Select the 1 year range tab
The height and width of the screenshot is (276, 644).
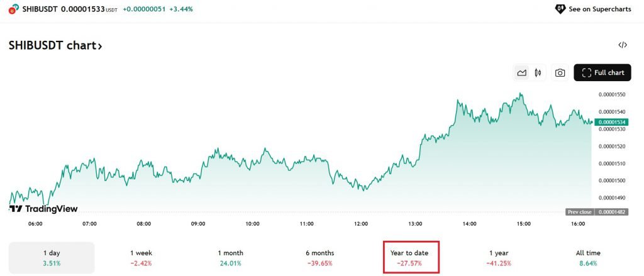pyautogui.click(x=498, y=257)
